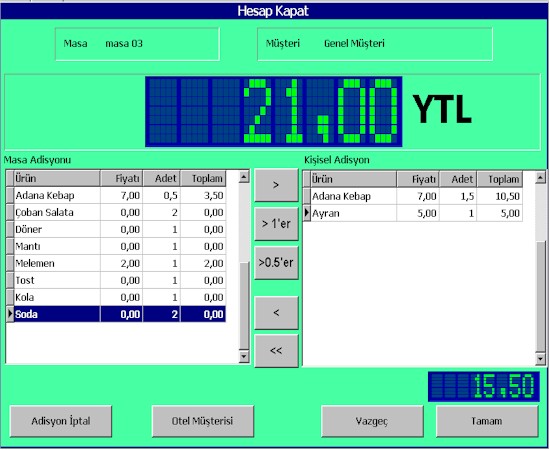
Task: Move half portion with '>0.5'er' button
Action: click(x=276, y=262)
